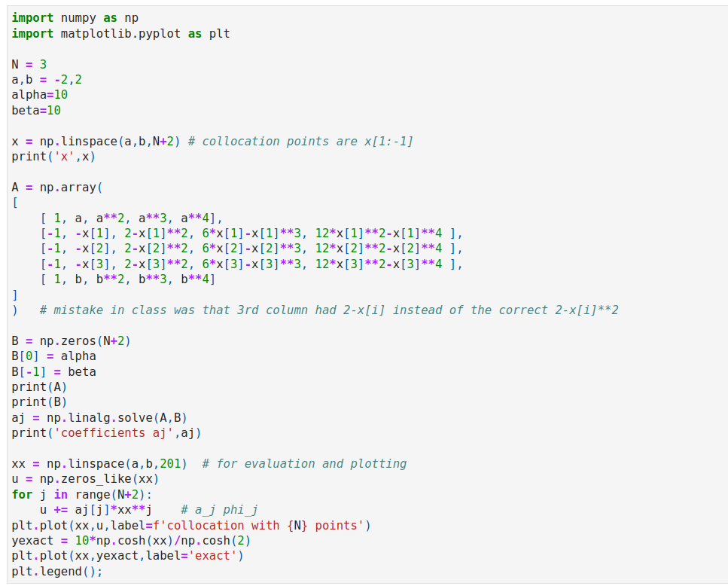The height and width of the screenshot is (586, 728).
Task: Place cursor on 'N = 3' line
Action: click(29, 64)
